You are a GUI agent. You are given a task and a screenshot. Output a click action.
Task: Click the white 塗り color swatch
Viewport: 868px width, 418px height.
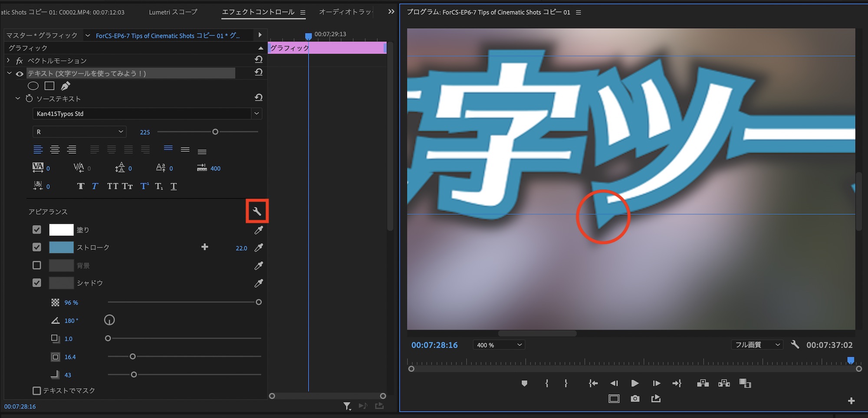click(61, 230)
